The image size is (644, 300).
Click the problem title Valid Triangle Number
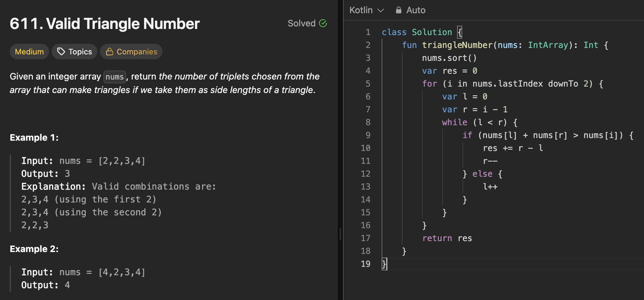click(x=105, y=24)
